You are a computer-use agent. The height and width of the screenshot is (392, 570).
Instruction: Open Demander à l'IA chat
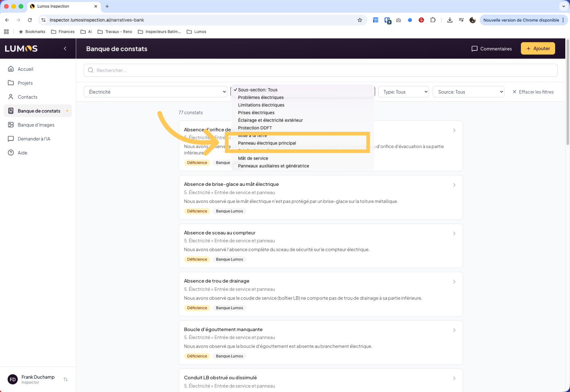pyautogui.click(x=34, y=139)
